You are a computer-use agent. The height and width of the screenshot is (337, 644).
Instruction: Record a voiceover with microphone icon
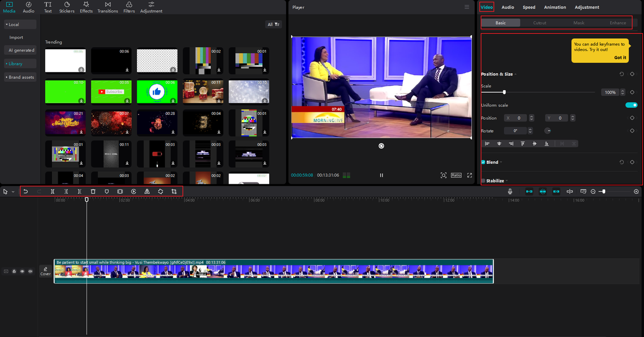(510, 191)
